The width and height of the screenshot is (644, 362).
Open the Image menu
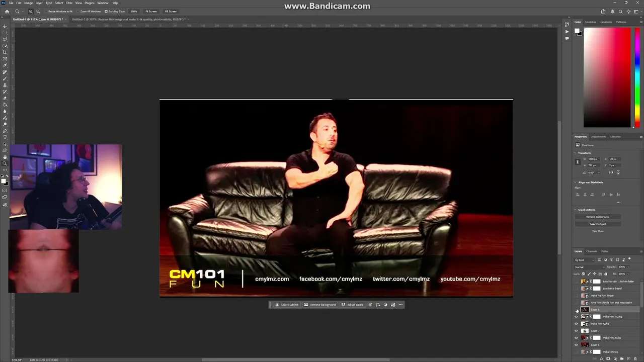(x=28, y=3)
